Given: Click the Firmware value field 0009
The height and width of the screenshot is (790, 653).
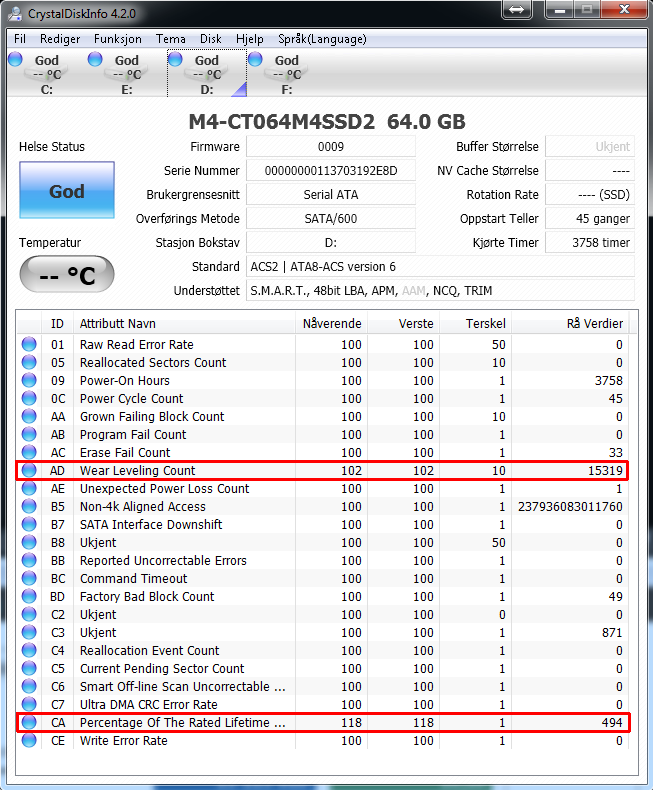Looking at the screenshot, I should (x=331, y=147).
